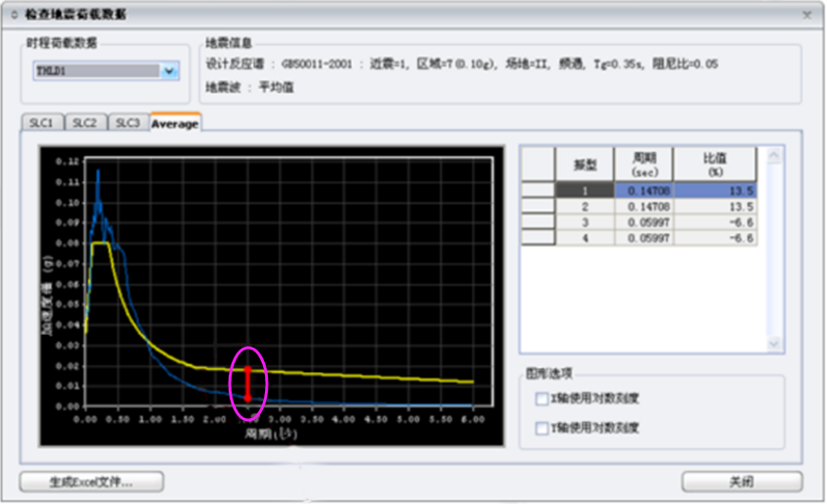Image resolution: width=827 pixels, height=504 pixels.
Task: Switch to the SLC3 tab
Action: [x=128, y=123]
